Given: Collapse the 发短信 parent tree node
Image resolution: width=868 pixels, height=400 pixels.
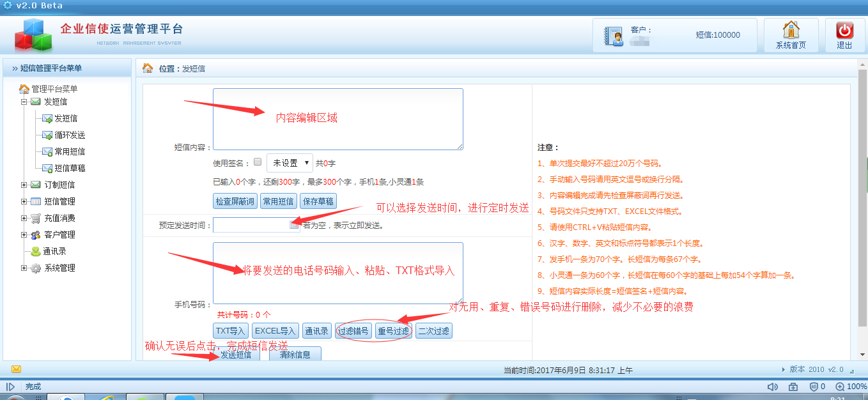Looking at the screenshot, I should [24, 102].
